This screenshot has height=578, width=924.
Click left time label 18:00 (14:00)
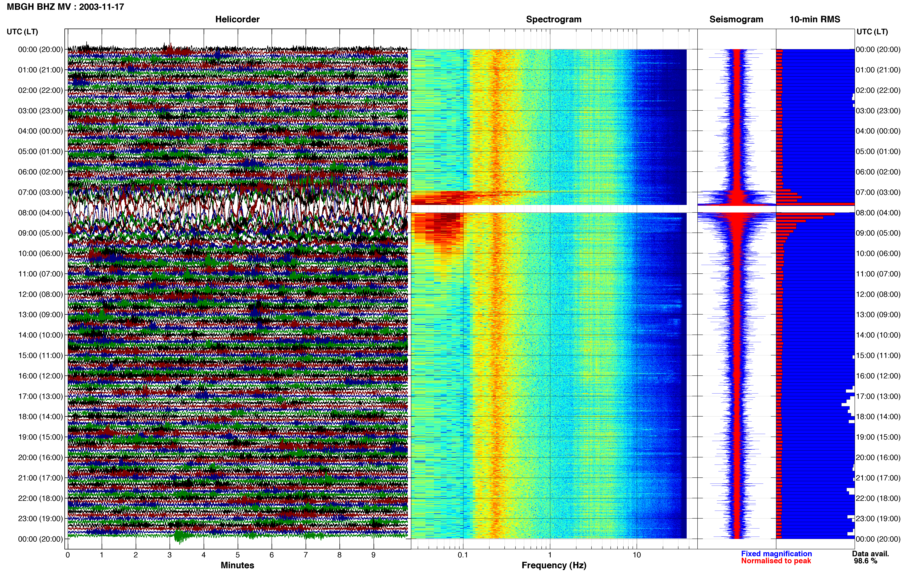tap(41, 416)
